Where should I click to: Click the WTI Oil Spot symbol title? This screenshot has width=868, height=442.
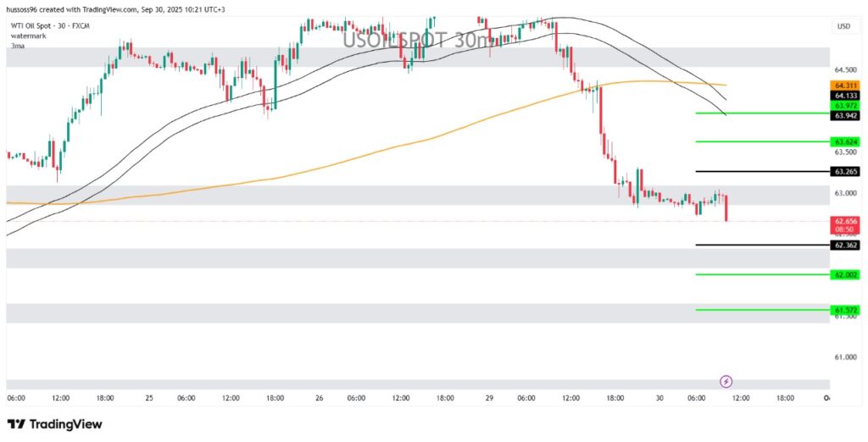49,26
